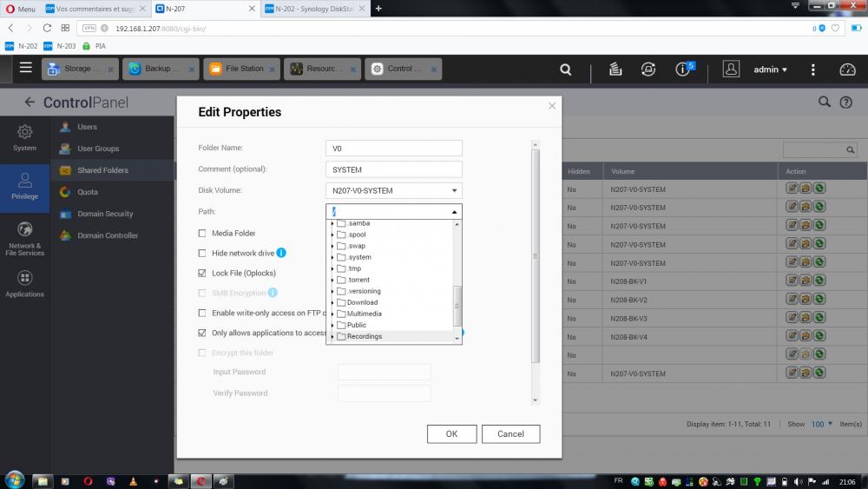Uncheck Only allows applications to access
The height and width of the screenshot is (489, 868).
[202, 333]
